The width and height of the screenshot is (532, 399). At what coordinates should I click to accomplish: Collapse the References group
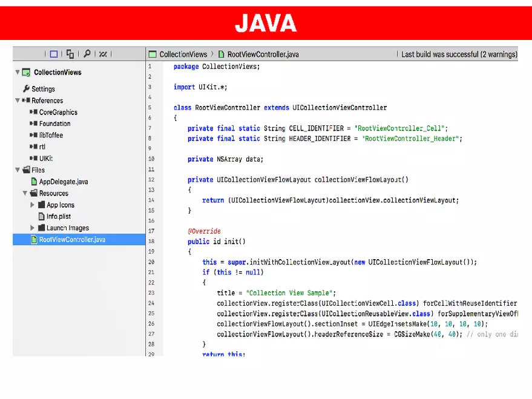pyautogui.click(x=18, y=101)
